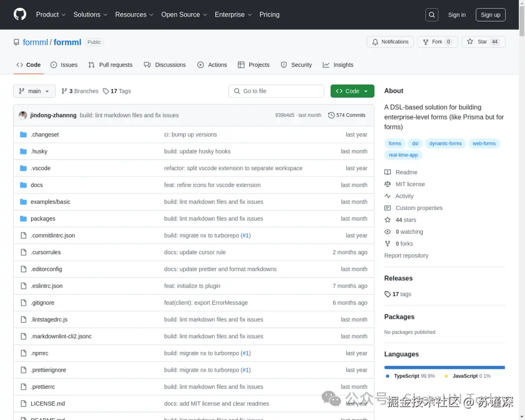Open the 939b4d5 commit hash
The height and width of the screenshot is (420, 525).
284,115
